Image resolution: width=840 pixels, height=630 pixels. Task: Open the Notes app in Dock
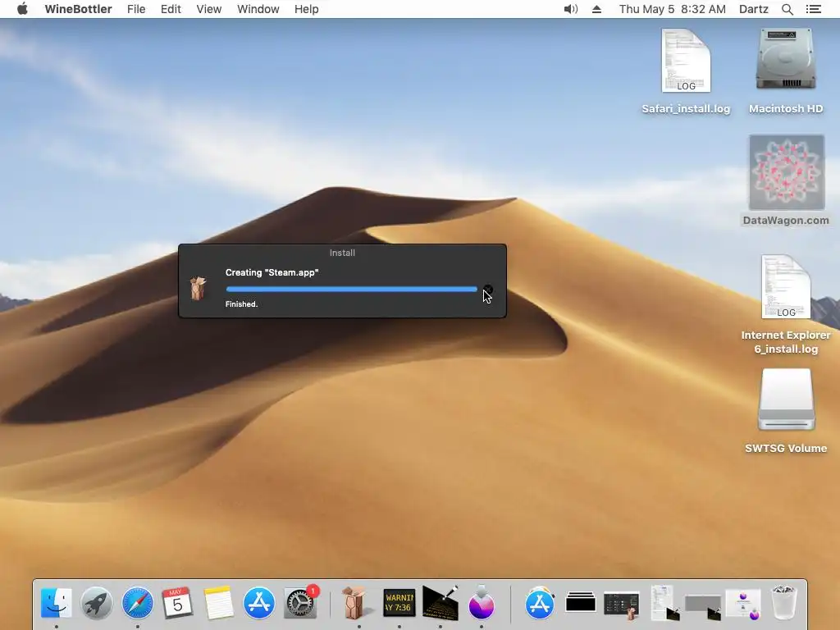tap(218, 603)
